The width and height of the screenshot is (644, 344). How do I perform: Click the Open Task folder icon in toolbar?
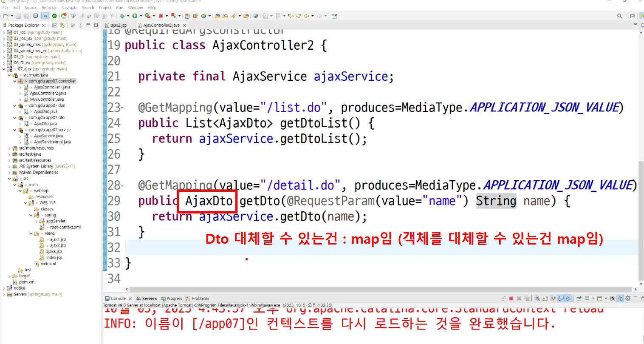pos(225,16)
